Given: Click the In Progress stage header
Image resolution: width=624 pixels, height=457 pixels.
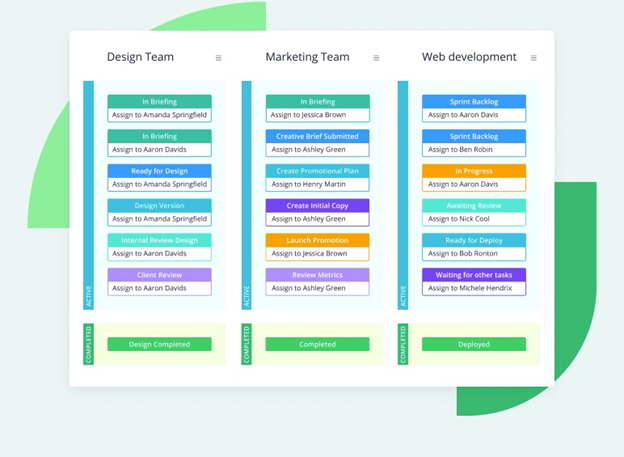Looking at the screenshot, I should point(474,171).
